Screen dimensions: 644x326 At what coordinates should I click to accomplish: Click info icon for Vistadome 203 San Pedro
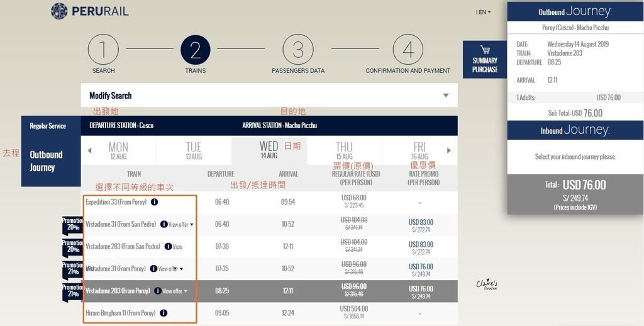coord(167,247)
